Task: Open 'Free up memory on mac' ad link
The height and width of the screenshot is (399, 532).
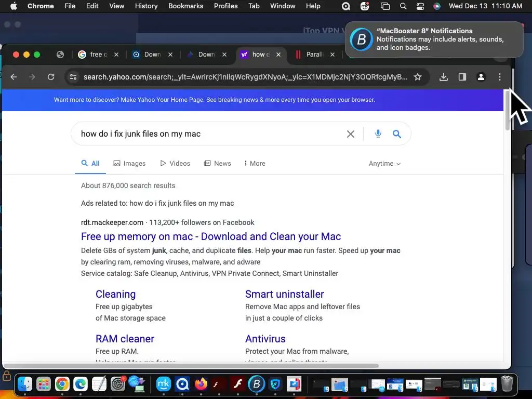Action: click(211, 236)
